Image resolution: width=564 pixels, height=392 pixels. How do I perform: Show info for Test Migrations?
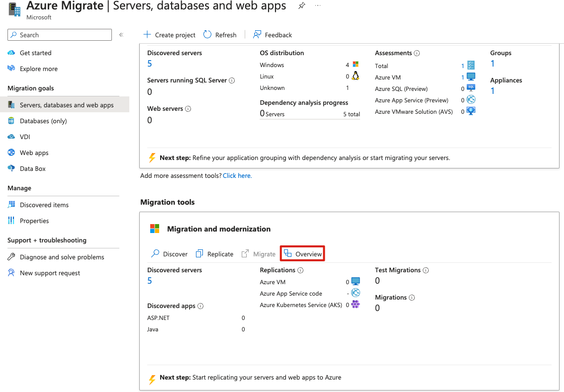click(x=426, y=270)
